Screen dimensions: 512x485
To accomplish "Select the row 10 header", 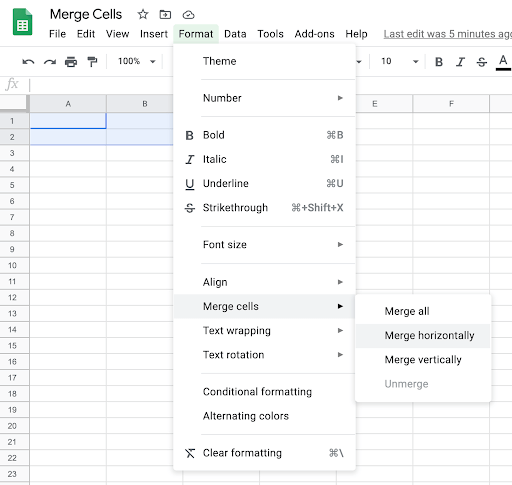I will pos(15,265).
